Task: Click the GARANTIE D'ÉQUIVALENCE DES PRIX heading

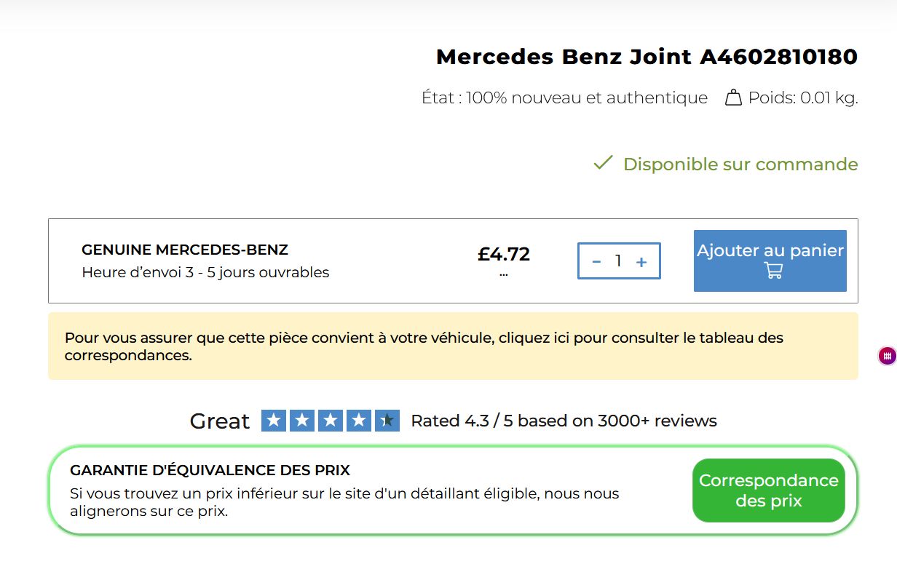Action: click(210, 470)
